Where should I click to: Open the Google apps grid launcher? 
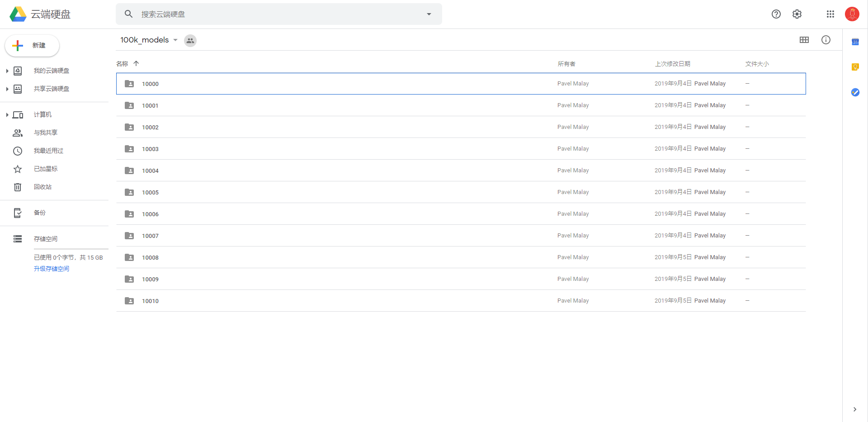coord(830,14)
